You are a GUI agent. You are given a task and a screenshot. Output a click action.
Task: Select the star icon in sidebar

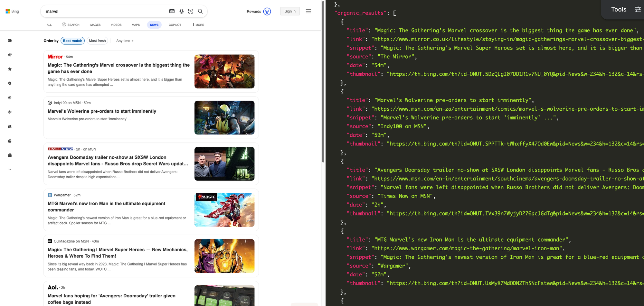[x=10, y=69]
